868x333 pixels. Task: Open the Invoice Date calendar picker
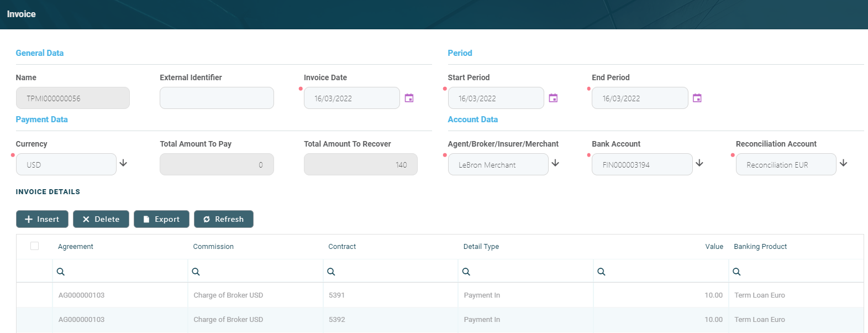(x=409, y=98)
